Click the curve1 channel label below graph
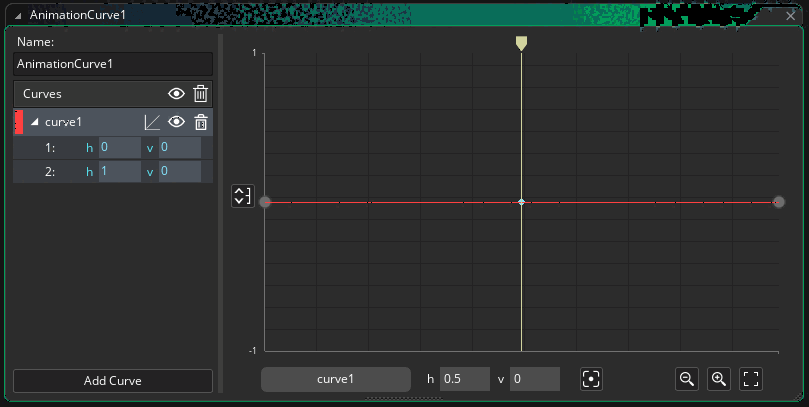Viewport: 809px width, 407px height. [336, 379]
